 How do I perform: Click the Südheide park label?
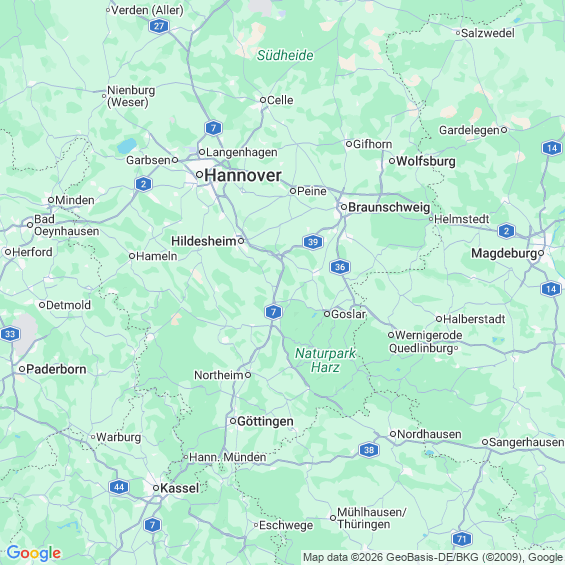285,55
